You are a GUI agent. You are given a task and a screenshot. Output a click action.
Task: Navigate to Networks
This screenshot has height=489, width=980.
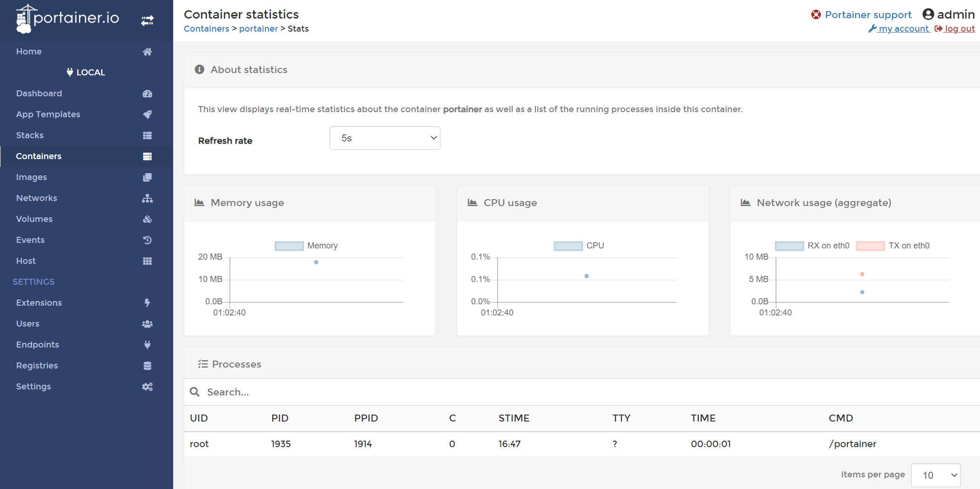pos(37,198)
